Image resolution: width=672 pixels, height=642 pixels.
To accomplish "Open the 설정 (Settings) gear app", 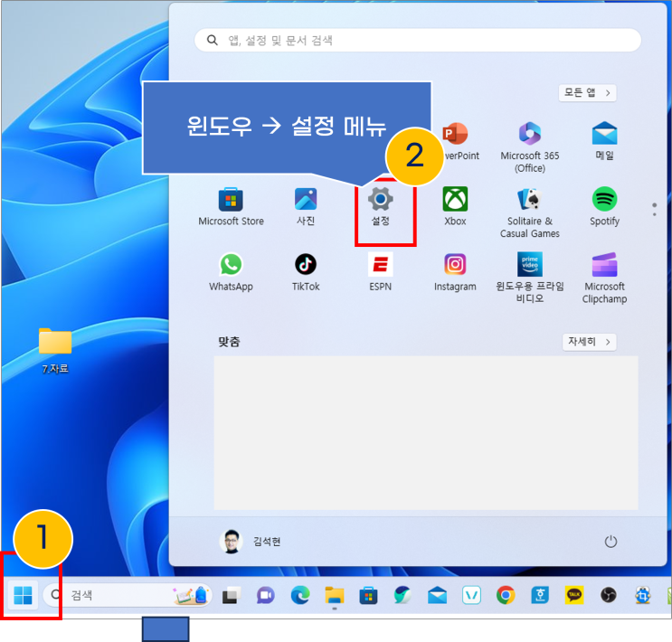I will tap(380, 206).
